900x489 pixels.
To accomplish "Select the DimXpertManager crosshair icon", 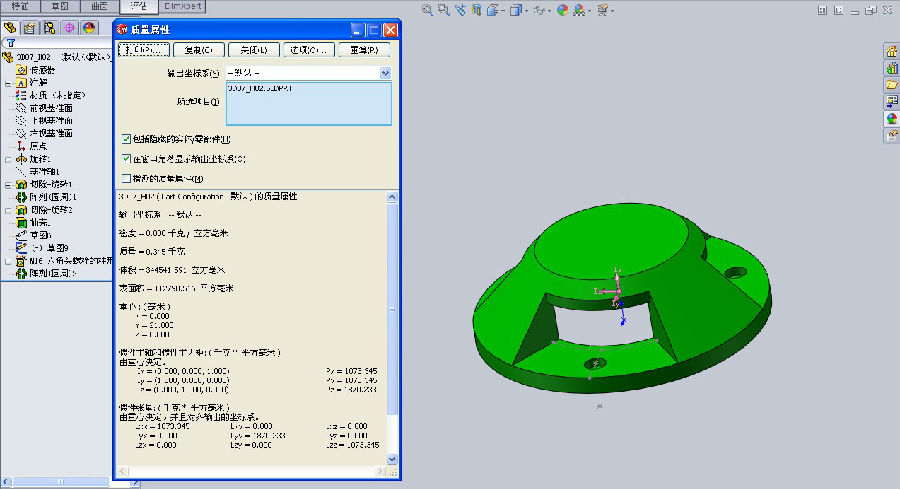I will (69, 28).
